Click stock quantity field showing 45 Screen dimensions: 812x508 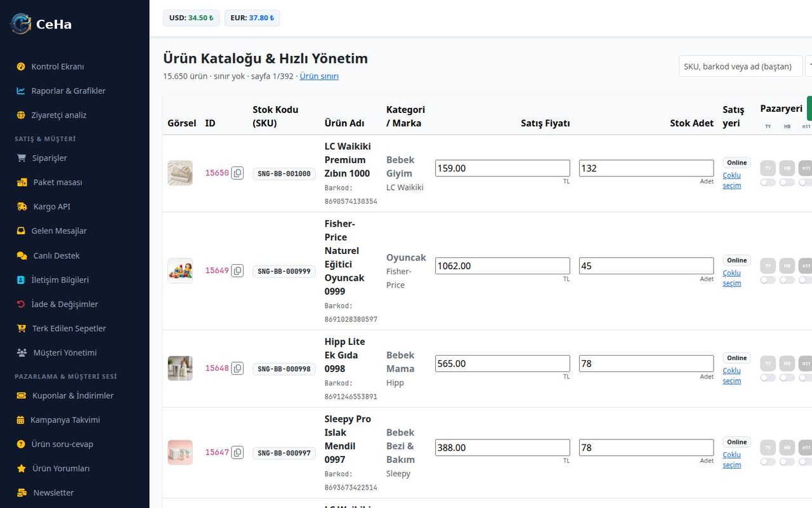[646, 266]
